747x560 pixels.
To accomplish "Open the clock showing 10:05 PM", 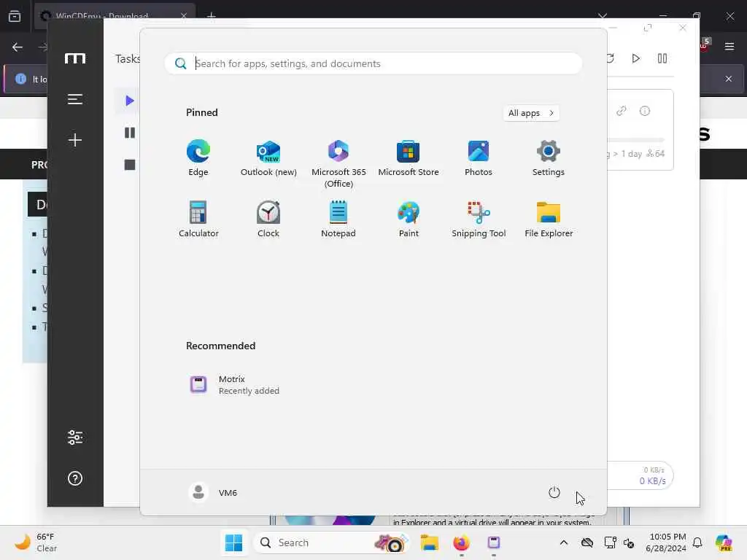I will click(x=666, y=542).
